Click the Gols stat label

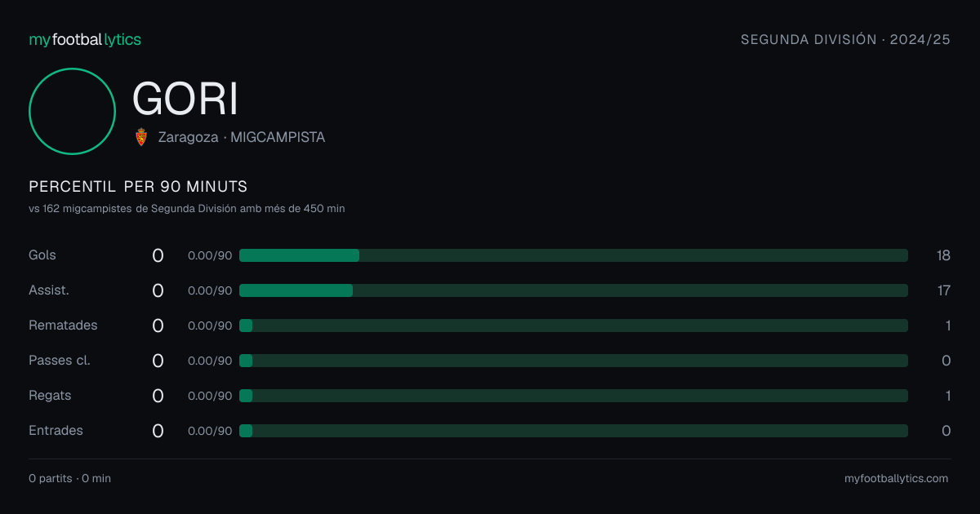tap(42, 255)
